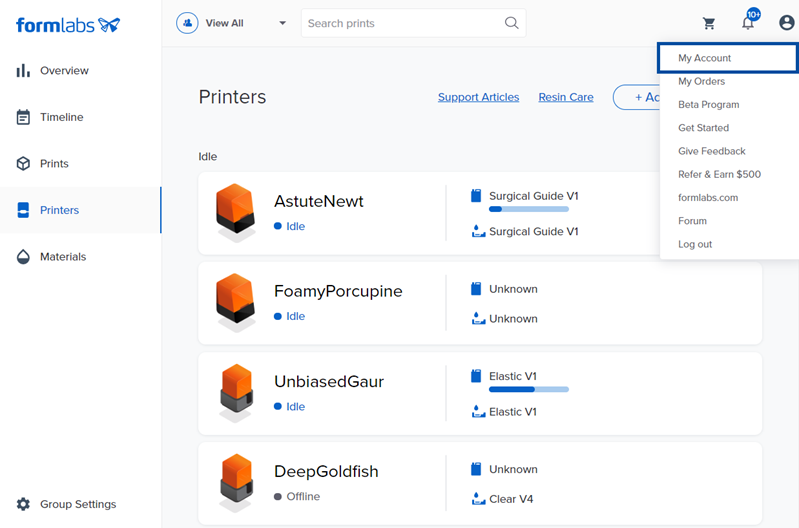The width and height of the screenshot is (799, 528).
Task: Click AstuteNewt resin tank icon
Action: 478,231
